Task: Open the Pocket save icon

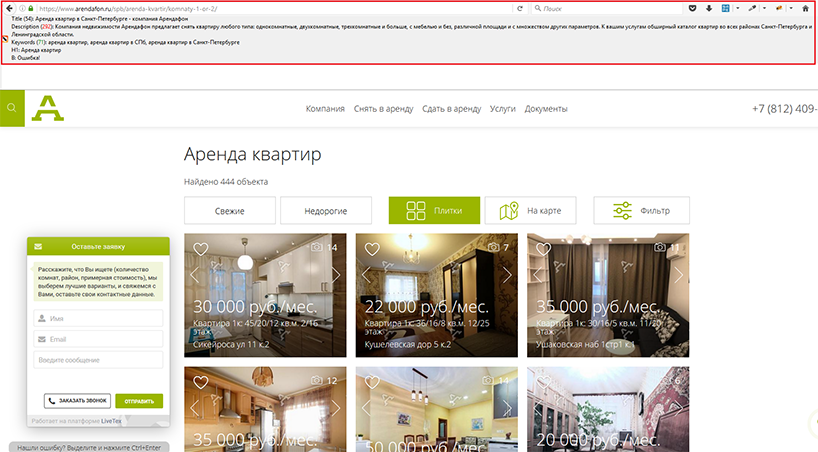Action: click(692, 8)
